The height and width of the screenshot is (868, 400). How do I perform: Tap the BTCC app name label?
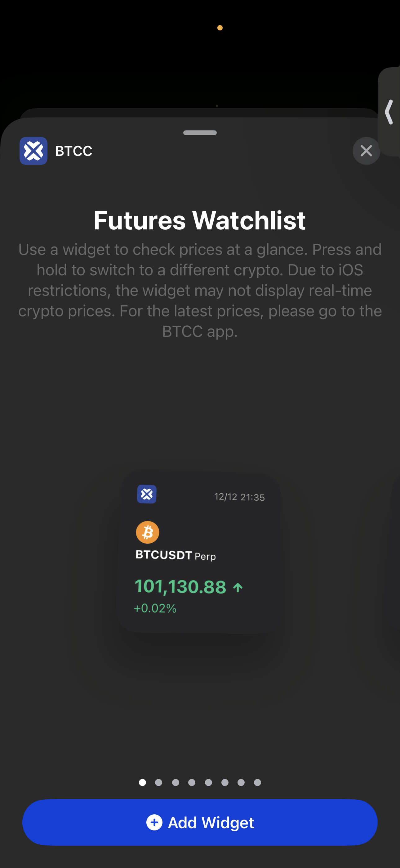point(74,151)
